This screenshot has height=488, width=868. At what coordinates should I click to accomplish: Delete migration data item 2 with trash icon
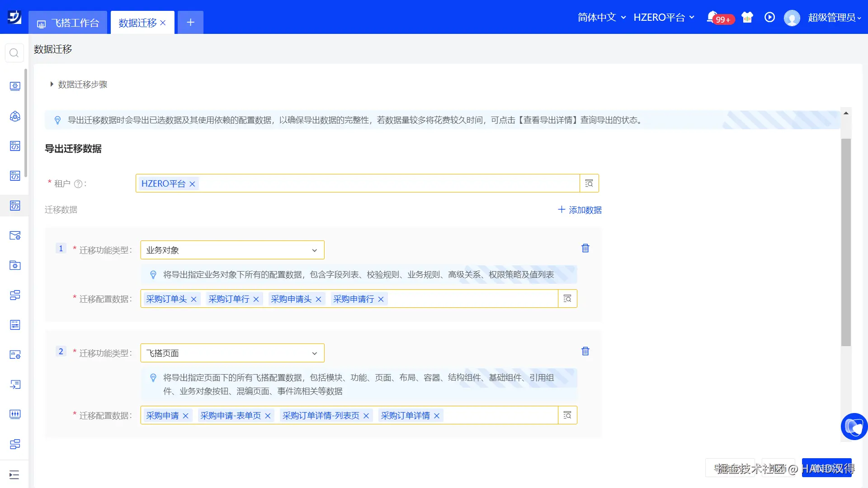coord(585,351)
